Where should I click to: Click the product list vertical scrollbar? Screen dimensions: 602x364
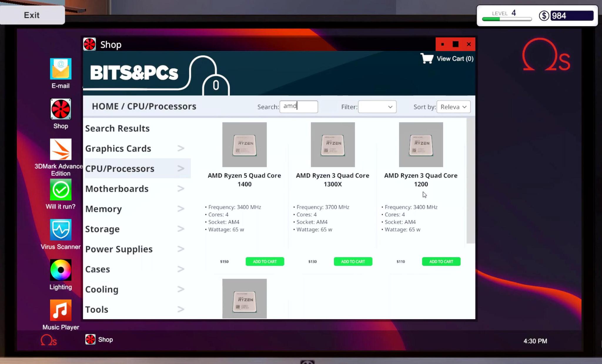coord(471,181)
